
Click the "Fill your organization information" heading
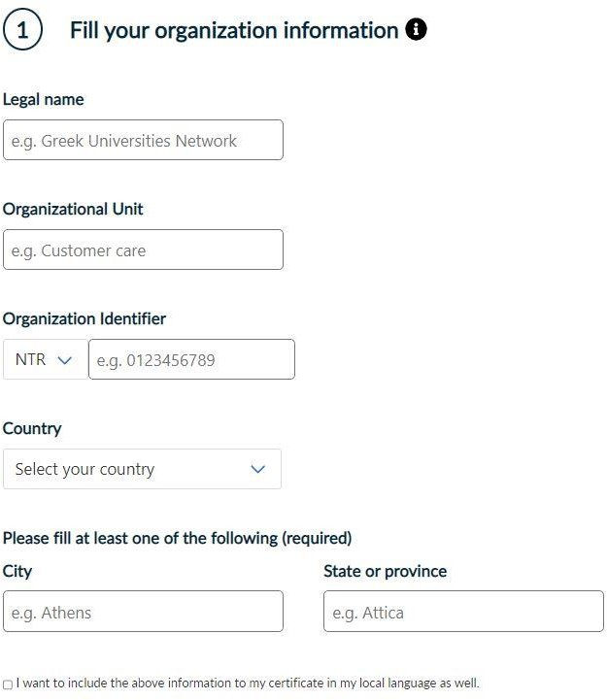point(234,30)
